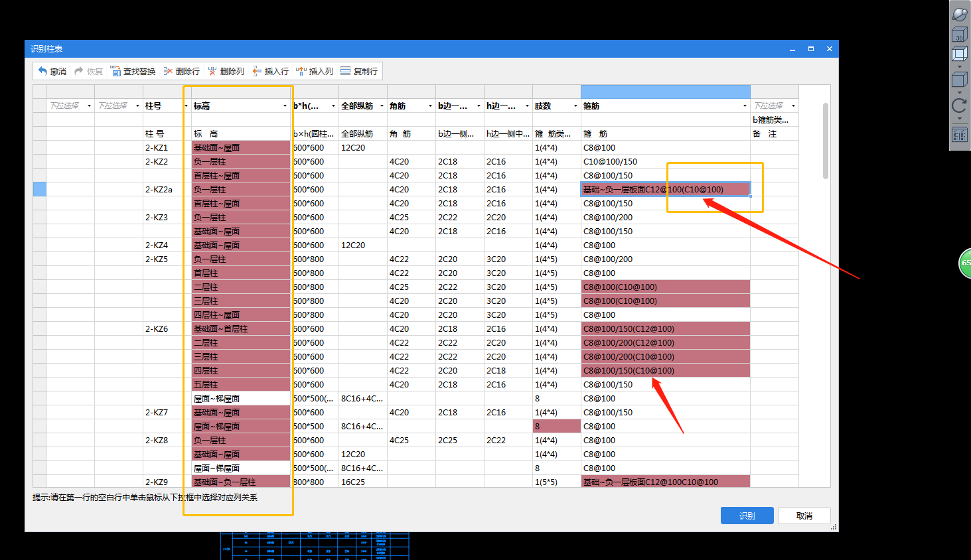Viewport: 971px width, 560px height.
Task: Select cell C8@100/200(C12@100)
Action: tap(666, 342)
